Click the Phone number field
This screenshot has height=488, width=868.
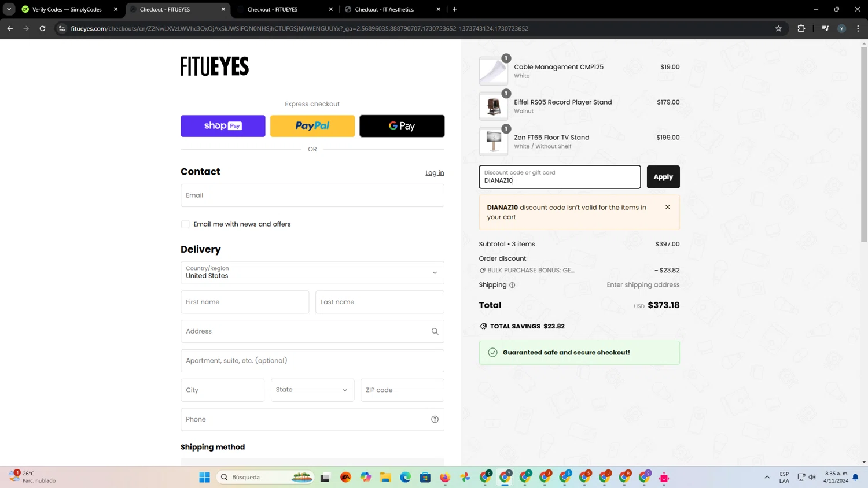(x=312, y=419)
